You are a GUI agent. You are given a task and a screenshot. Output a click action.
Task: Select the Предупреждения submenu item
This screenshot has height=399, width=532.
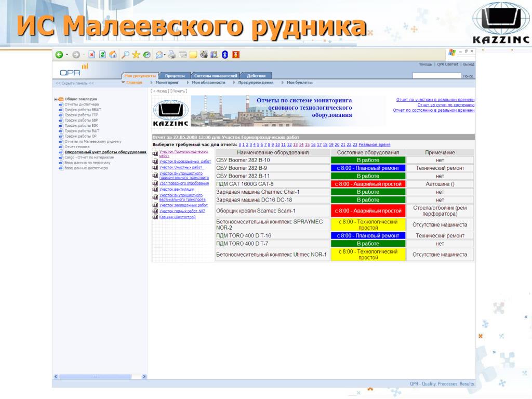coord(256,83)
